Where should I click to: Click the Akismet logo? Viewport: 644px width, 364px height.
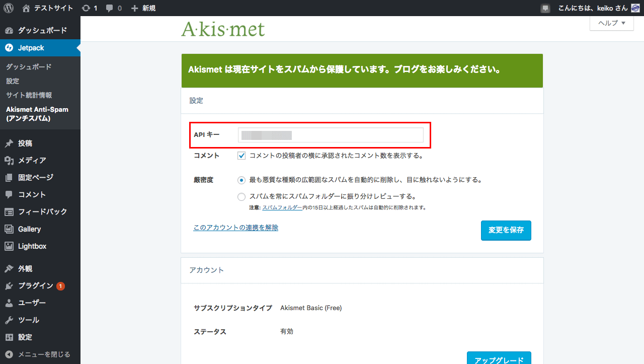[x=223, y=29]
